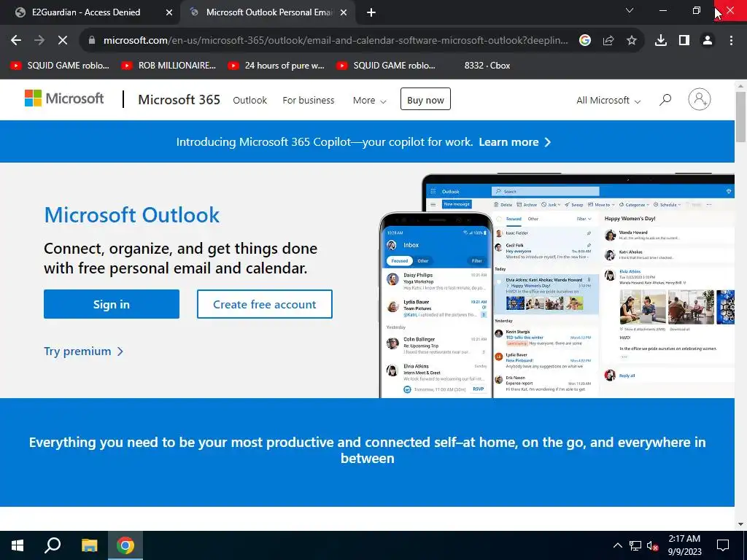The image size is (747, 560).
Task: Toggle the Chrome side panel icon
Action: 684,41
